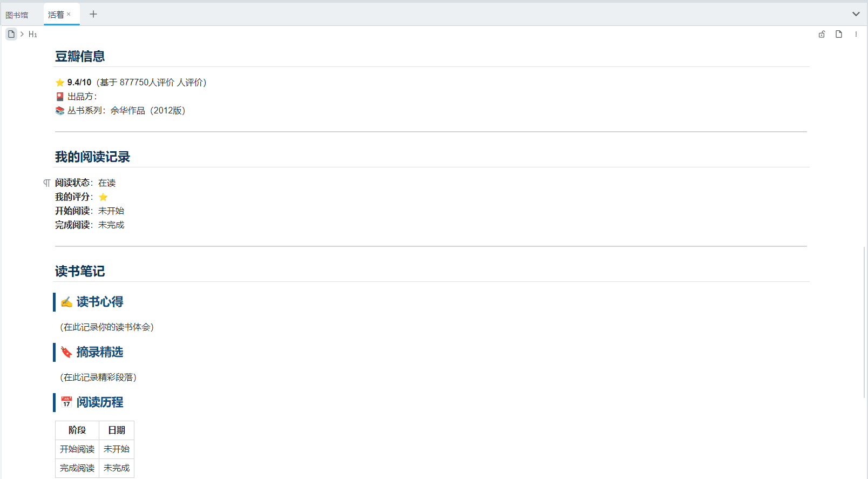This screenshot has width=868, height=479.
Task: Click the 读书心得 heading
Action: click(x=99, y=302)
